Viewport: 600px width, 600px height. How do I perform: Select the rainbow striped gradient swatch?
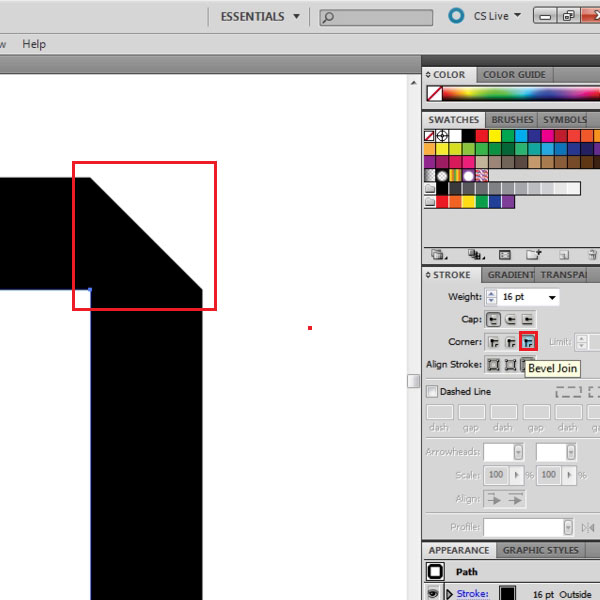tap(455, 176)
